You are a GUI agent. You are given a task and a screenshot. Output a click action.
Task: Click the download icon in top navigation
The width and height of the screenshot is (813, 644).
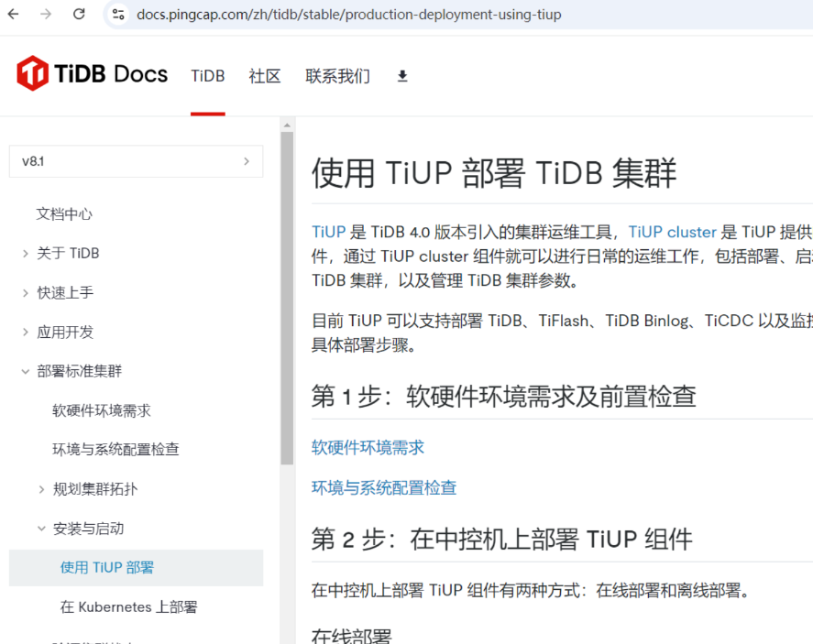point(401,76)
